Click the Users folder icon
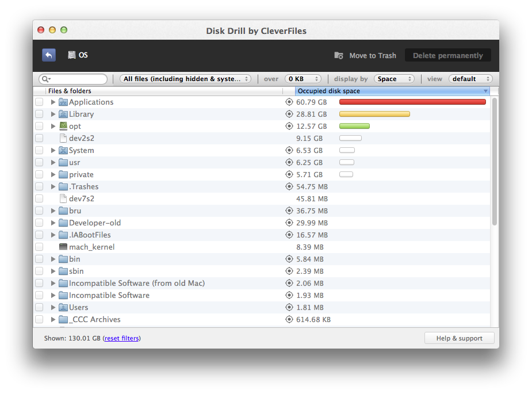 [x=63, y=307]
